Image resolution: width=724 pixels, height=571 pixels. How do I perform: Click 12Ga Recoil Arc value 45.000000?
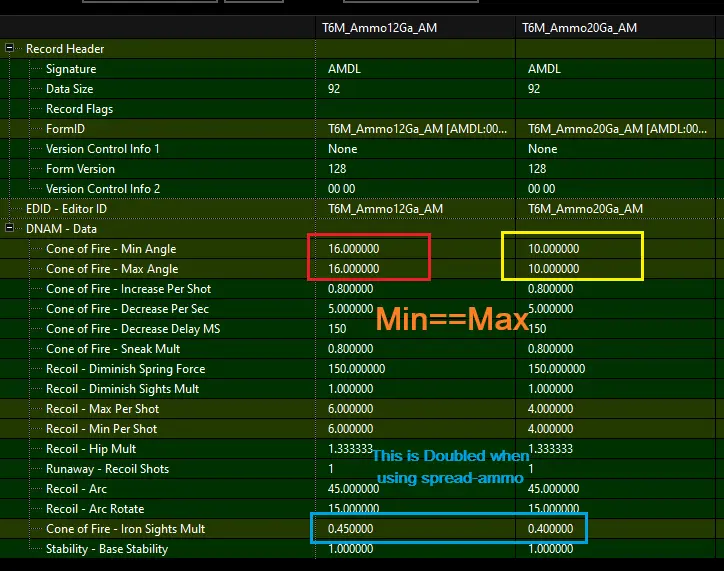pyautogui.click(x=353, y=489)
